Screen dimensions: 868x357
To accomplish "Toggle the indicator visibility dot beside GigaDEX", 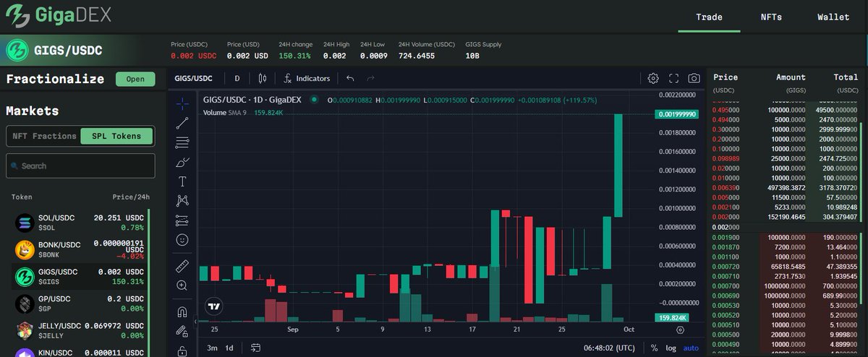I will click(x=314, y=100).
